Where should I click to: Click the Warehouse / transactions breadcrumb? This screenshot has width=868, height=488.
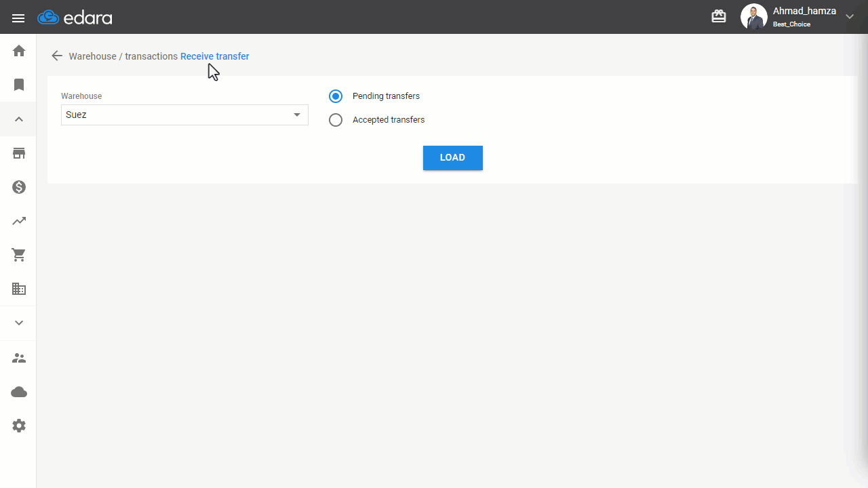click(x=123, y=56)
